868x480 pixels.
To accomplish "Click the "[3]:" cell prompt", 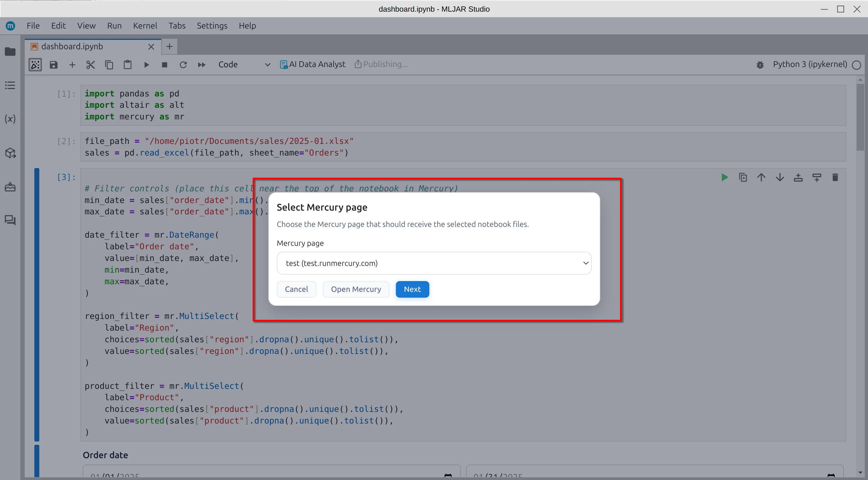I will coord(66,177).
